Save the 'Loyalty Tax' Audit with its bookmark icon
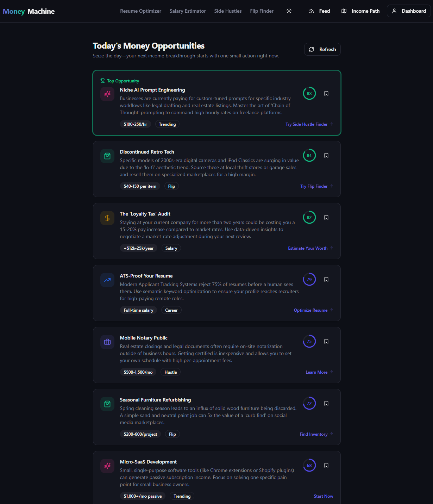The image size is (433, 504). pyautogui.click(x=326, y=217)
